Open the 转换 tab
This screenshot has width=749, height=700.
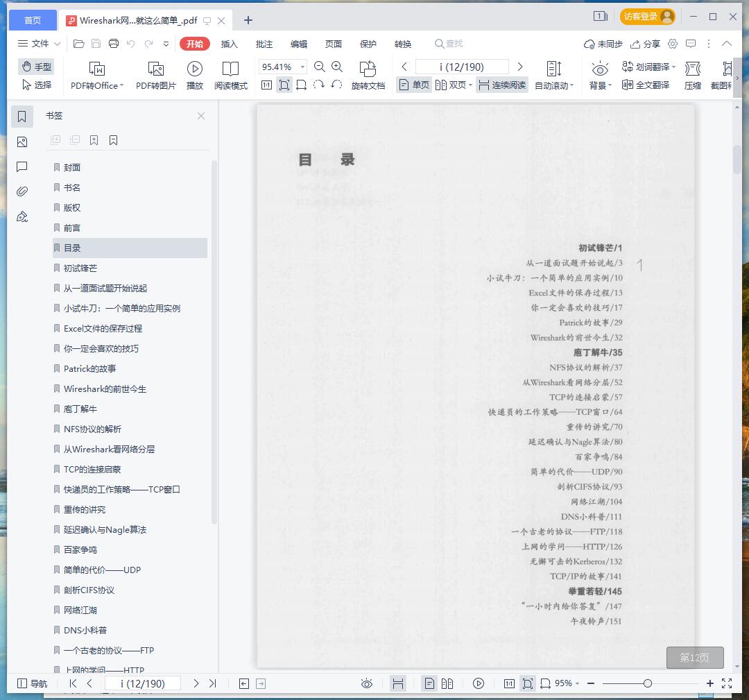click(403, 44)
